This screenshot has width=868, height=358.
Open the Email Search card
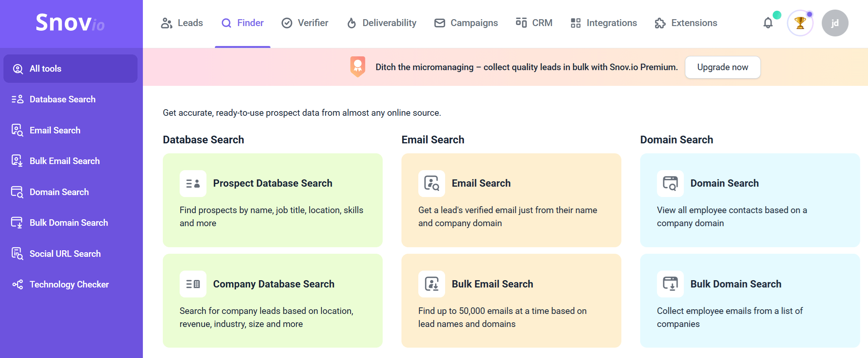click(511, 200)
